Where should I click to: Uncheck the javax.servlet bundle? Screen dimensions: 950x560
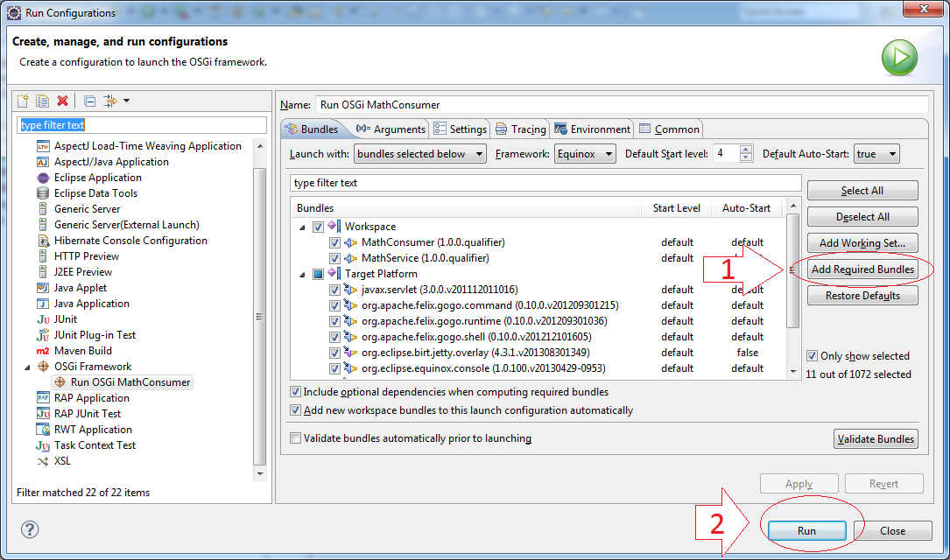334,290
